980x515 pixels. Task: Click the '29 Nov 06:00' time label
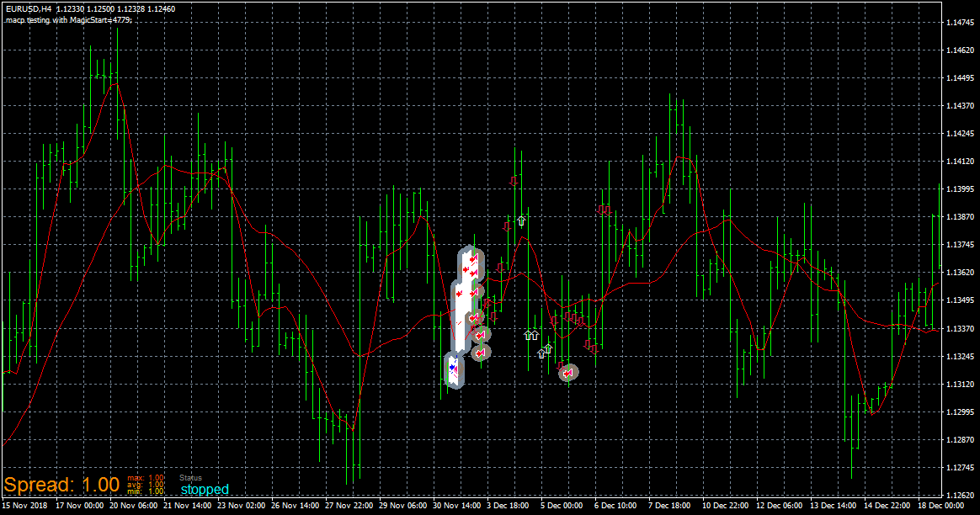[x=402, y=505]
